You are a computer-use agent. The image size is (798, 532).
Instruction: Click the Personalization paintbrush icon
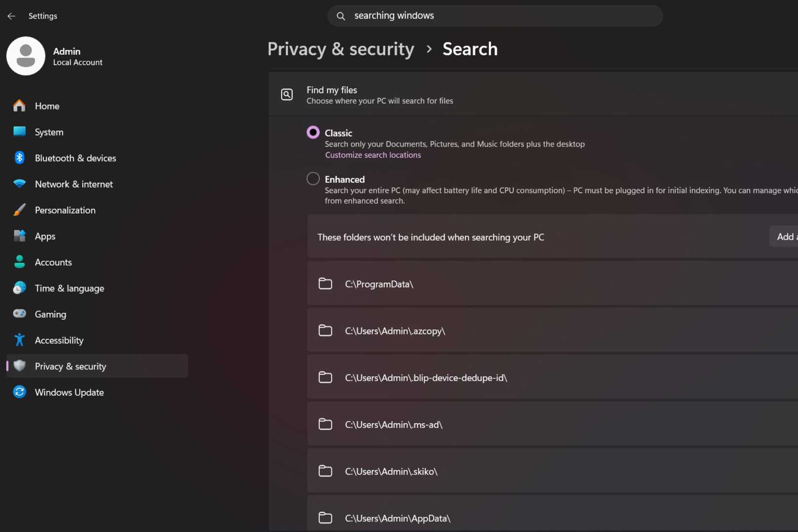[19, 210]
